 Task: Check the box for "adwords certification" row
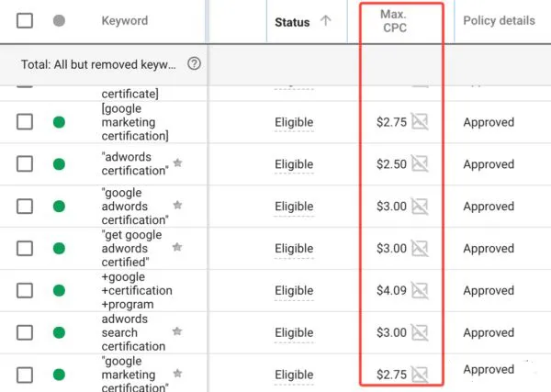(x=25, y=164)
